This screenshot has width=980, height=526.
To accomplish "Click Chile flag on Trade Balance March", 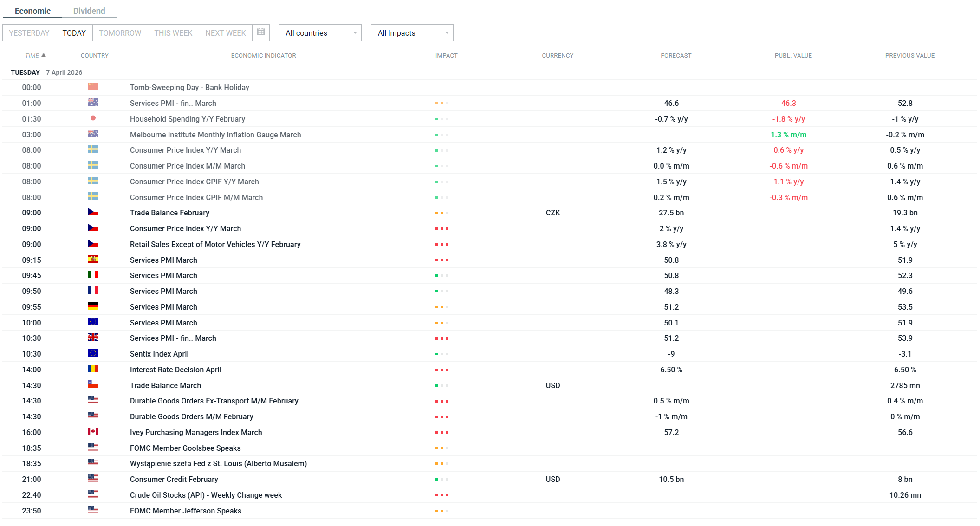I will [x=93, y=385].
